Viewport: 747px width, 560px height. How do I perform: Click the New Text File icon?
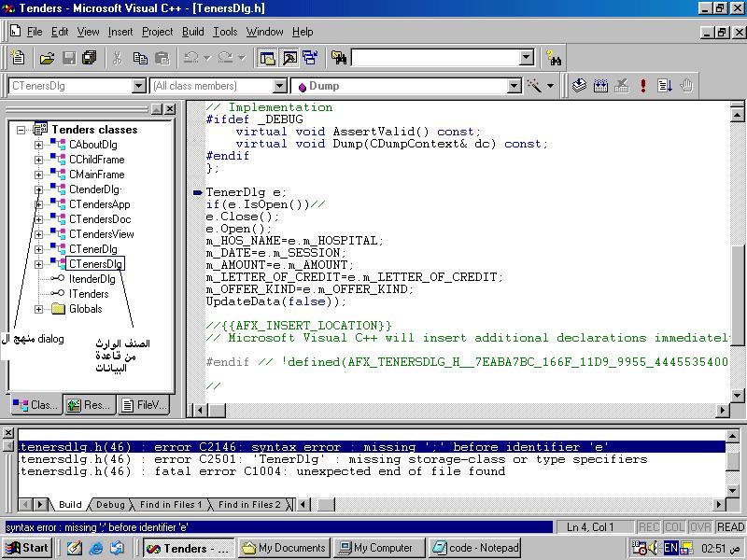[18, 58]
